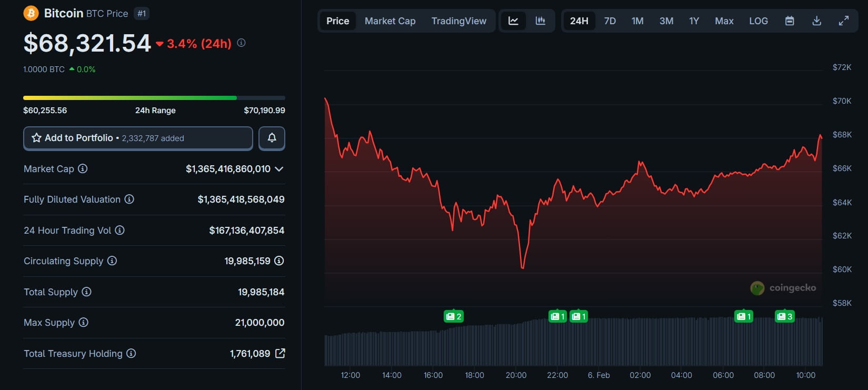
Task: Select the Max time range button
Action: [x=724, y=21]
